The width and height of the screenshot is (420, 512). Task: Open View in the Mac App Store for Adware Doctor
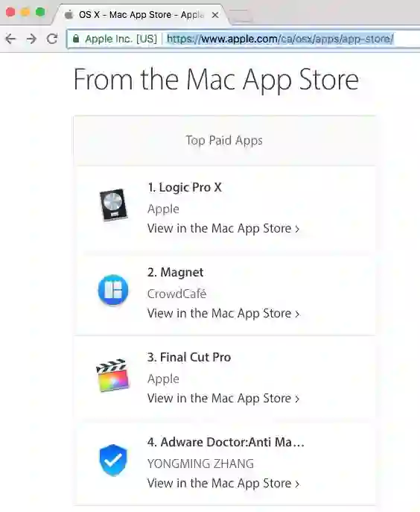[223, 483]
